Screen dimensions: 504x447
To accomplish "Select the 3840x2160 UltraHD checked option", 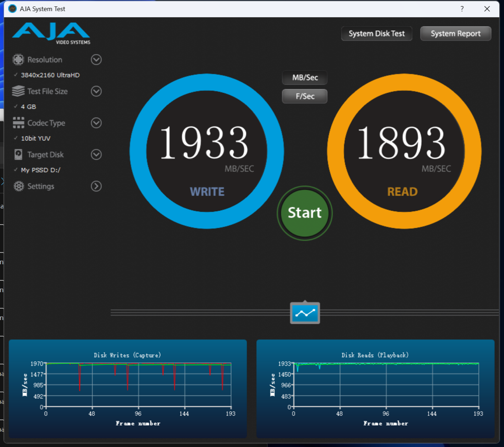I will [50, 75].
